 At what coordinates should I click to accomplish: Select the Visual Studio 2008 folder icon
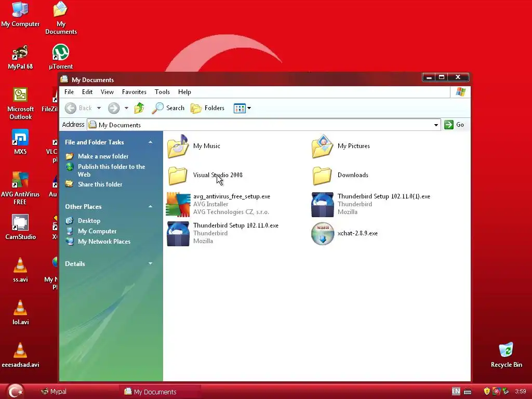click(x=178, y=176)
